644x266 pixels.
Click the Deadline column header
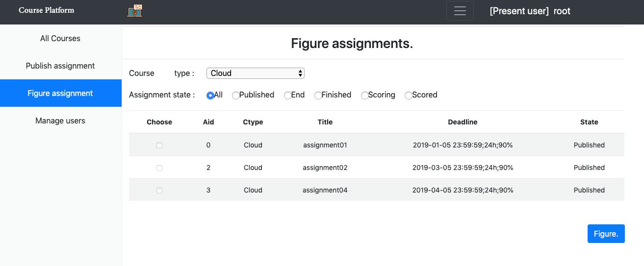click(x=462, y=122)
